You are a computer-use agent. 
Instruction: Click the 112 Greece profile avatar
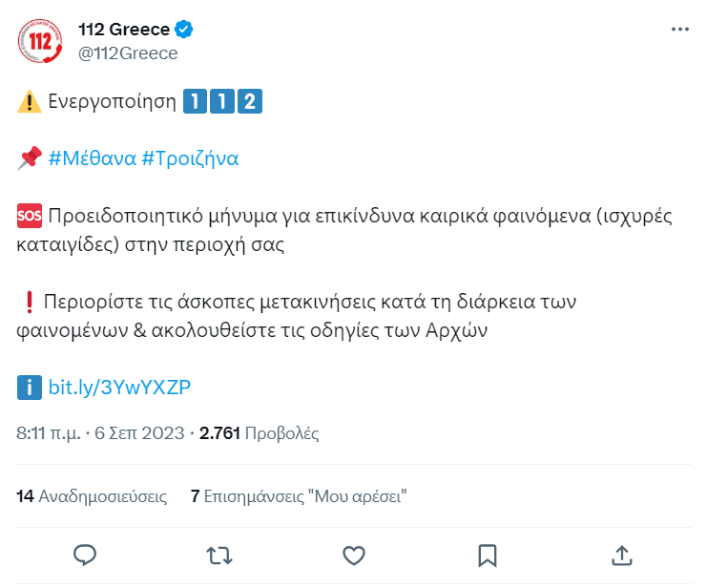pyautogui.click(x=41, y=41)
